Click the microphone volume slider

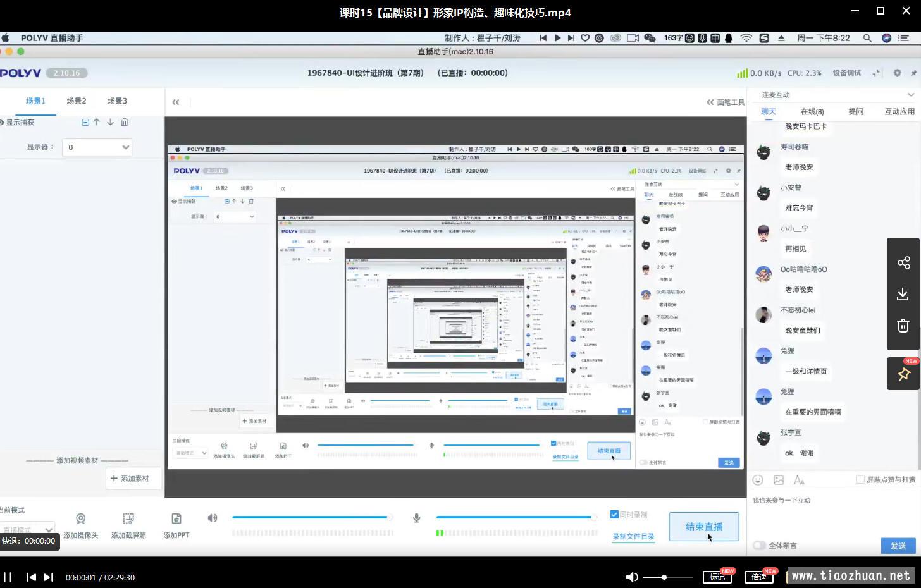516,517
